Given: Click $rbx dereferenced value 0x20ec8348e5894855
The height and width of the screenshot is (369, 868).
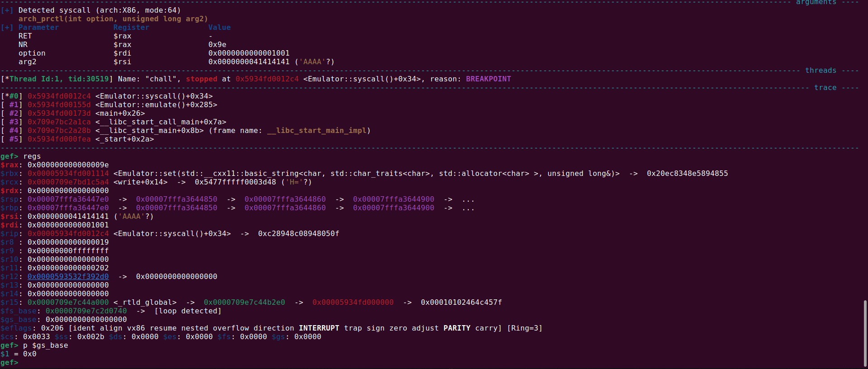Looking at the screenshot, I should click(x=687, y=173).
